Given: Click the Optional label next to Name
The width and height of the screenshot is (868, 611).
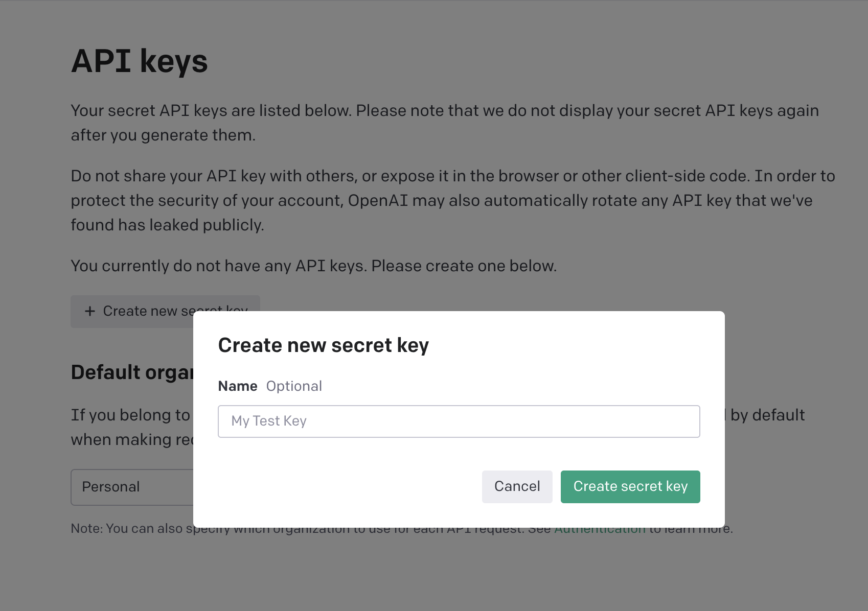Looking at the screenshot, I should (x=294, y=386).
